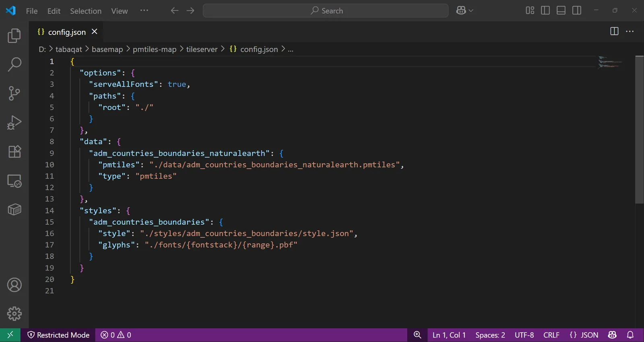Open the Edit menu
The width and height of the screenshot is (644, 342).
pyautogui.click(x=54, y=11)
